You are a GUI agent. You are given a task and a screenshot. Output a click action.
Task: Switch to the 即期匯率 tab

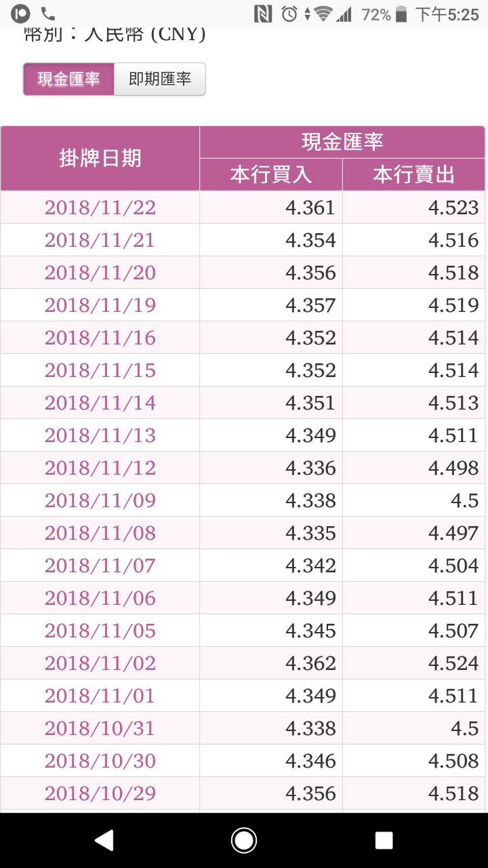[160, 79]
